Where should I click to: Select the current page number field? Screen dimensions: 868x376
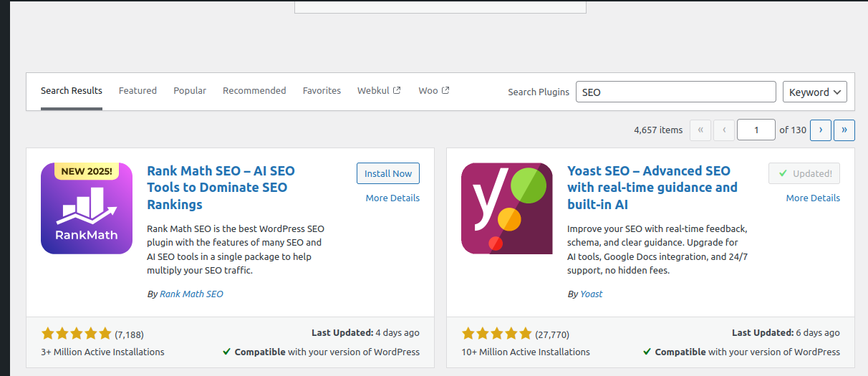[x=756, y=130]
